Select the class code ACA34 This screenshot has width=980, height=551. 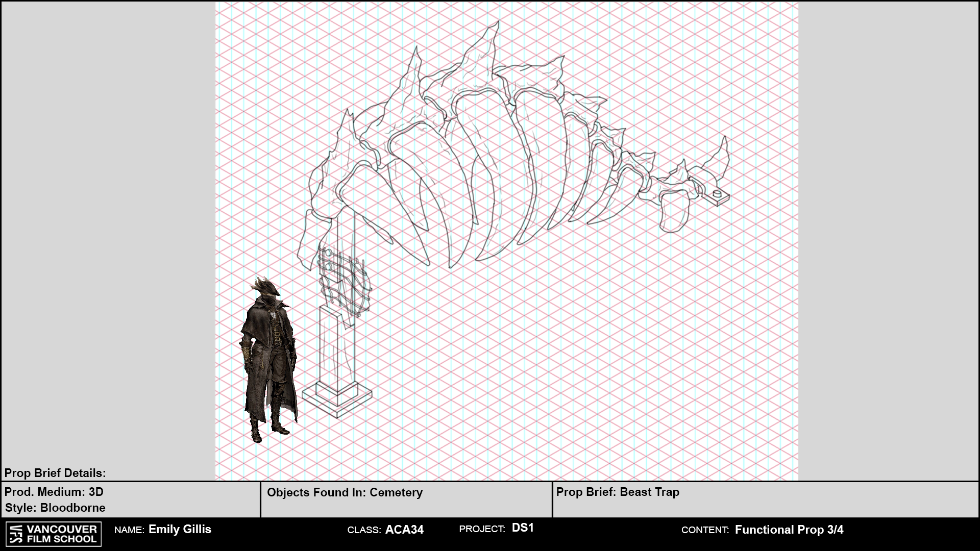pos(404,530)
